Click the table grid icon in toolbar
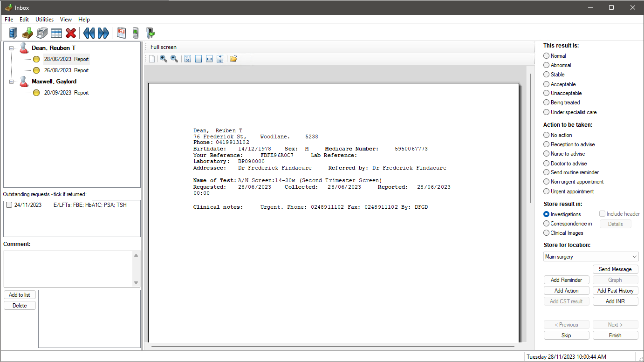Screen dimensions: 644x362 point(56,33)
